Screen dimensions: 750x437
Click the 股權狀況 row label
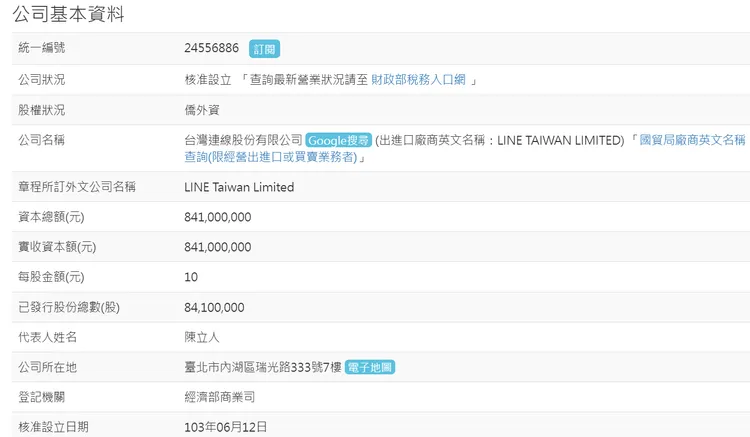click(42, 110)
